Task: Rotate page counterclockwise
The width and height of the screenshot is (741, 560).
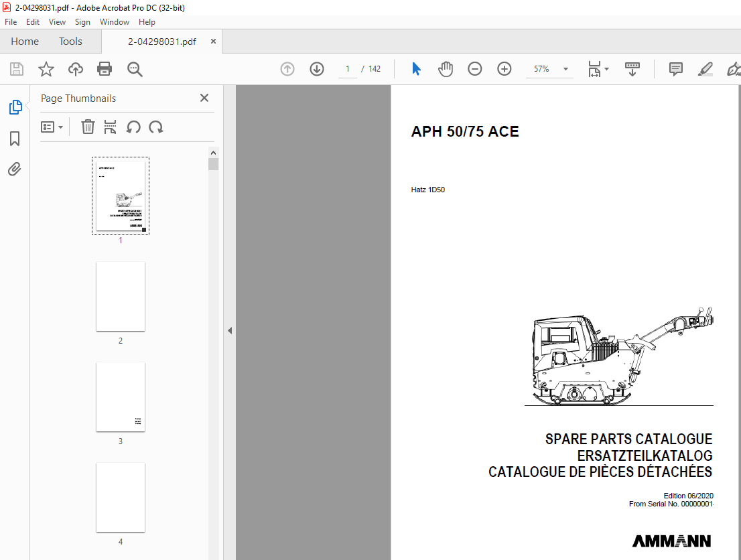Action: [133, 127]
